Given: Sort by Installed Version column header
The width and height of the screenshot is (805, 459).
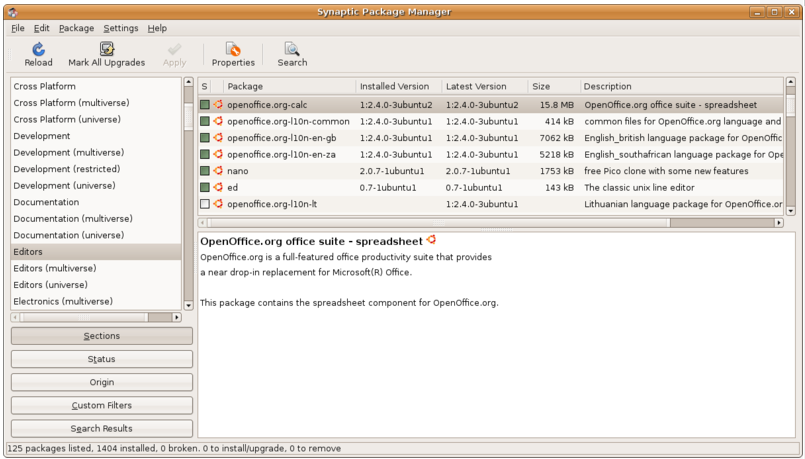Looking at the screenshot, I should 399,86.
